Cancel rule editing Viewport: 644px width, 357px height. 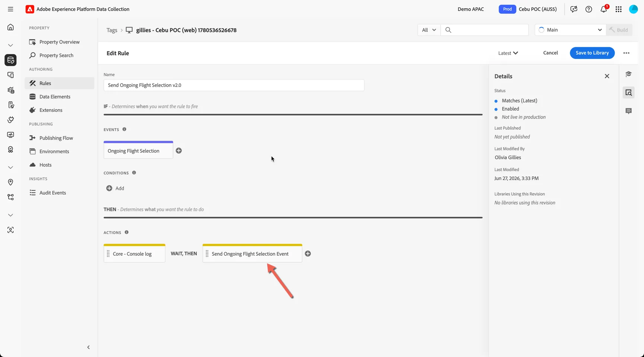tap(550, 53)
